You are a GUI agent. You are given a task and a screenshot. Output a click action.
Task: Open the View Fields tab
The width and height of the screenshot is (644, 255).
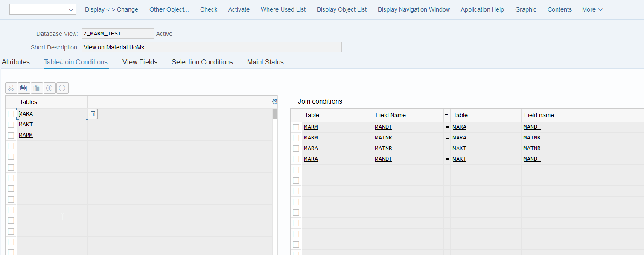(x=140, y=62)
